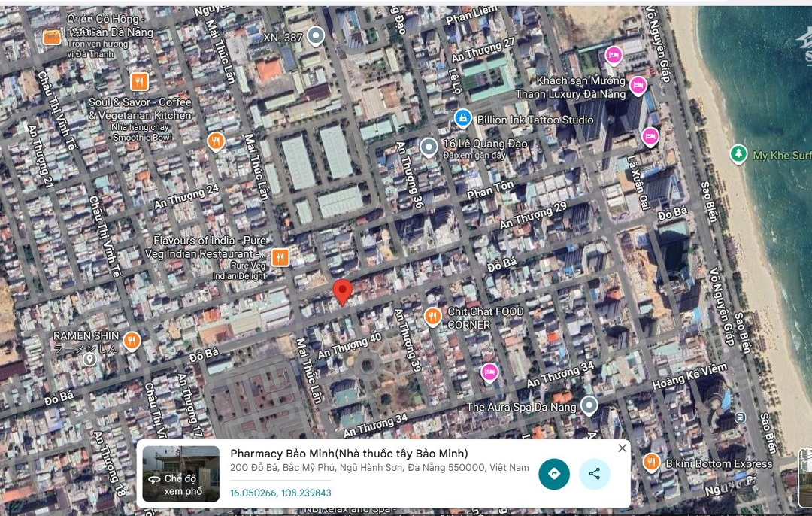
Task: Open the street view thumbnail (Chế độ xem phố)
Action: click(x=180, y=474)
